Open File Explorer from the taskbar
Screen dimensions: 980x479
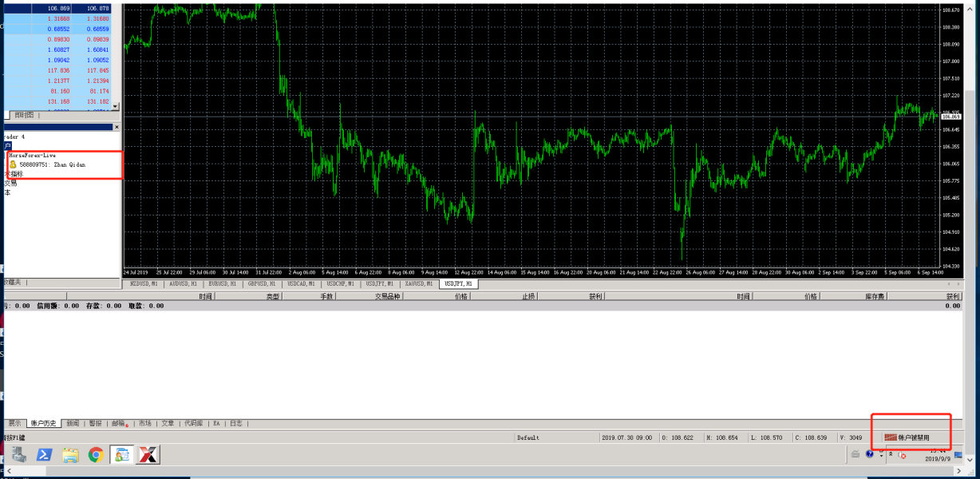point(70,455)
